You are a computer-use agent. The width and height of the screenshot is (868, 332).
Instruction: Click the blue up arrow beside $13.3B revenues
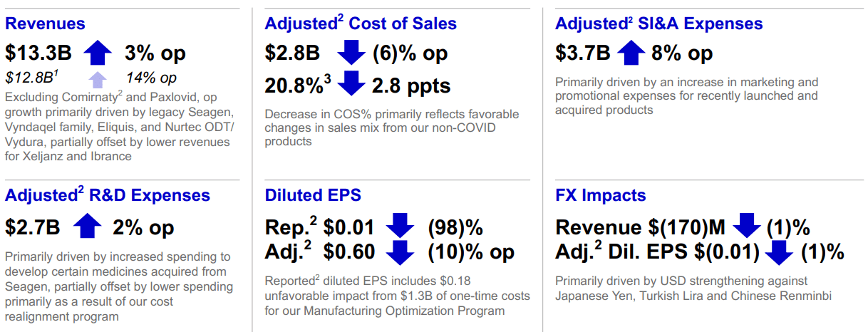pos(98,53)
